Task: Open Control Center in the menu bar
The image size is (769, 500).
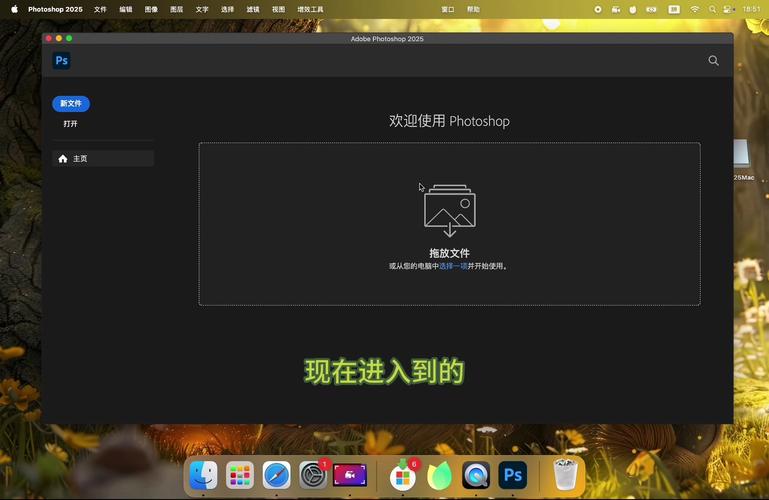Action: click(729, 9)
